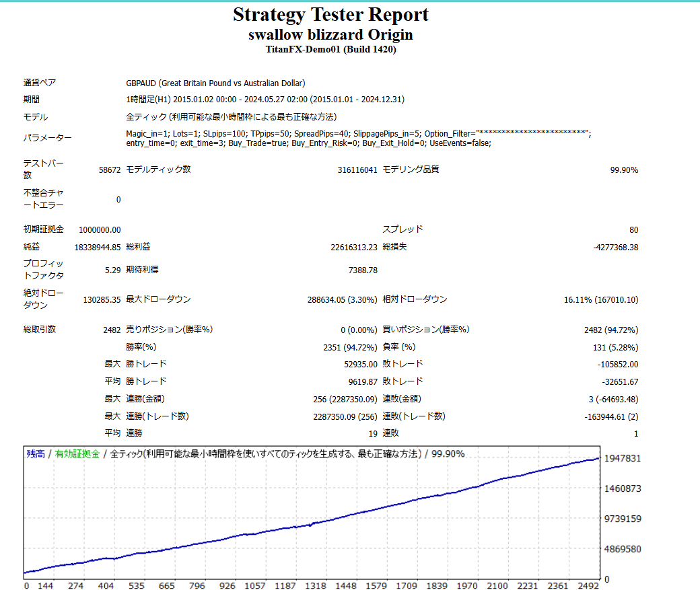Viewport: 700px width, 590px height.
Task: Select model ticks value 316116041
Action: pyautogui.click(x=357, y=170)
